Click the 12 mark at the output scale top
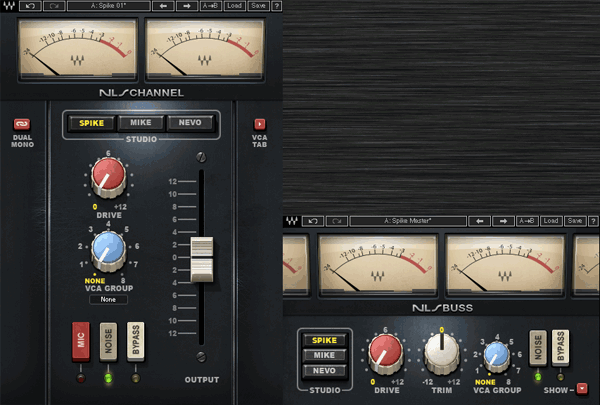The image size is (600, 405). [173, 181]
